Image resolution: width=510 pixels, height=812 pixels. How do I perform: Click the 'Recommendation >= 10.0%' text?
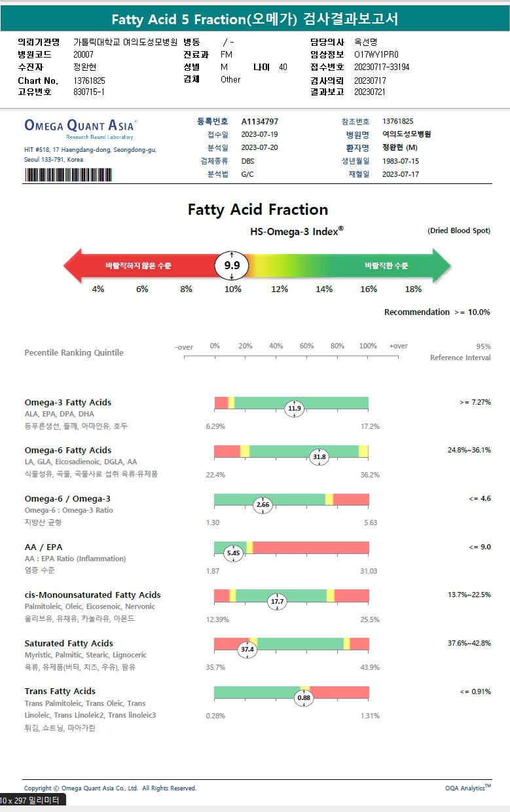coord(437,312)
